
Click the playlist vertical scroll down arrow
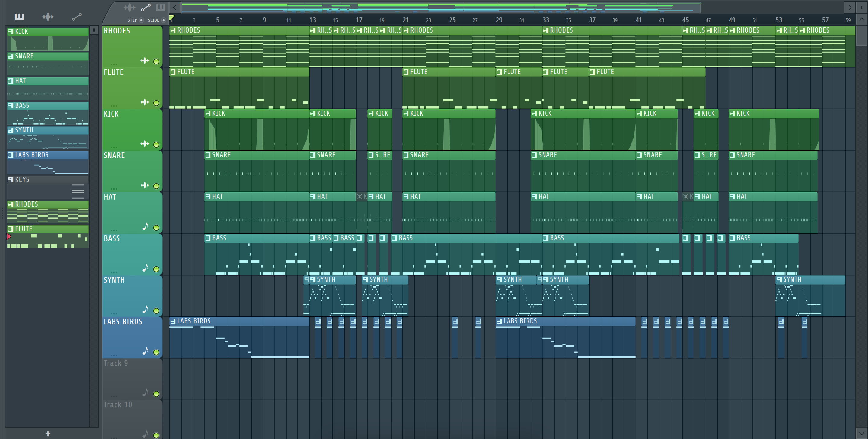point(862,433)
